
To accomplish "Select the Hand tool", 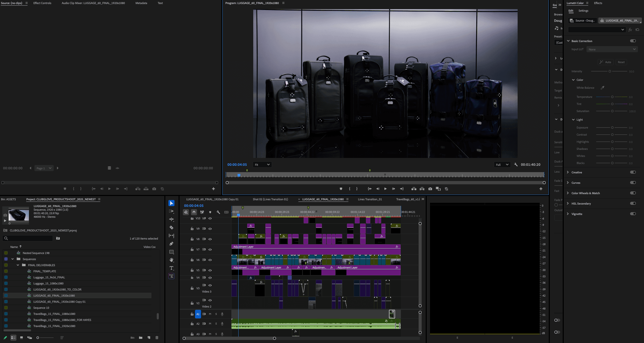I will tap(171, 260).
